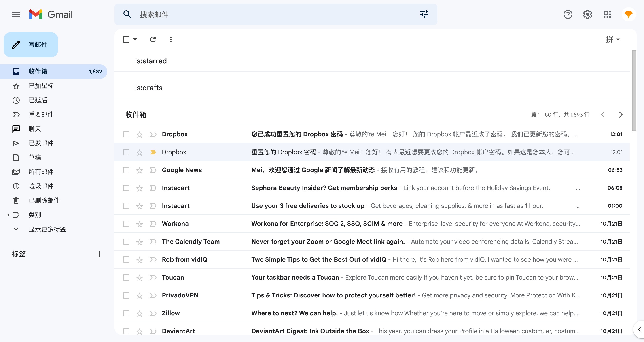The width and height of the screenshot is (644, 342).
Task: Add a new label with plus icon
Action: click(99, 254)
